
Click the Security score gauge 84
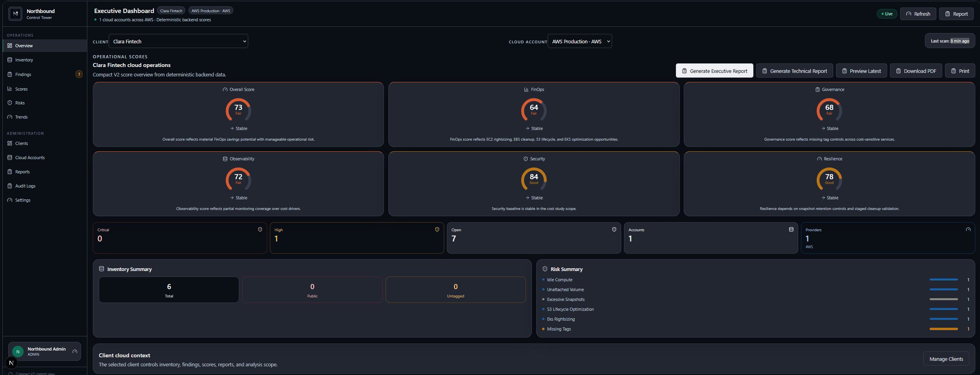pos(534,179)
